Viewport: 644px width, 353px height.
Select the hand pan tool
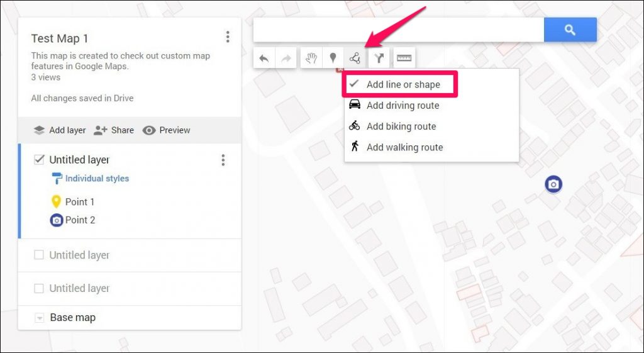(x=311, y=59)
